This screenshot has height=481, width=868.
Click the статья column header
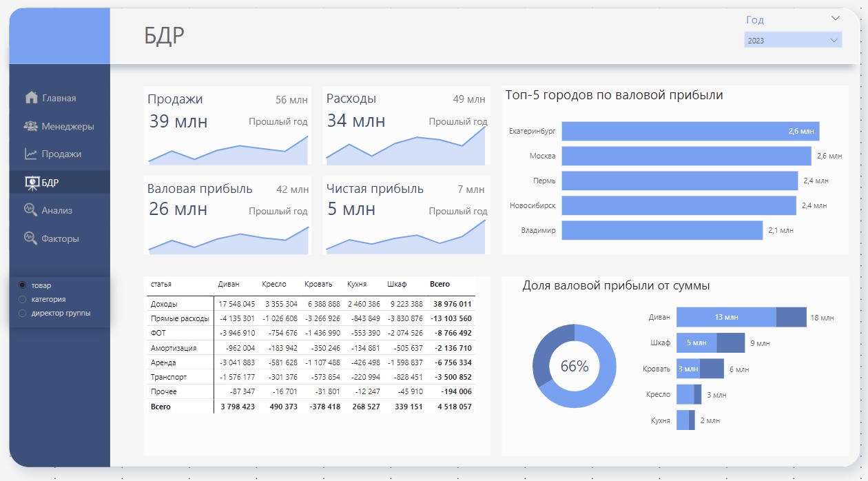coord(161,284)
